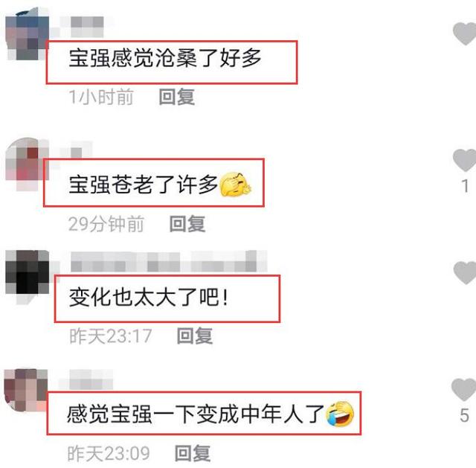The height and width of the screenshot is (468, 476).
Task: Tap the heart beside '宝强苍老了许多'
Action: tap(464, 160)
